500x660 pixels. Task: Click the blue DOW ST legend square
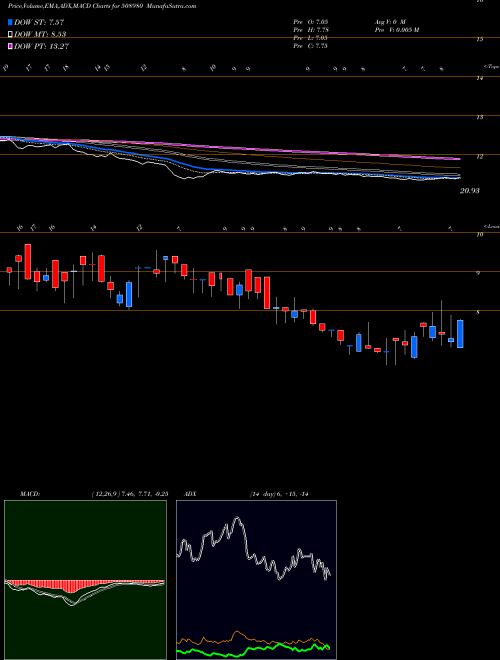10,22
